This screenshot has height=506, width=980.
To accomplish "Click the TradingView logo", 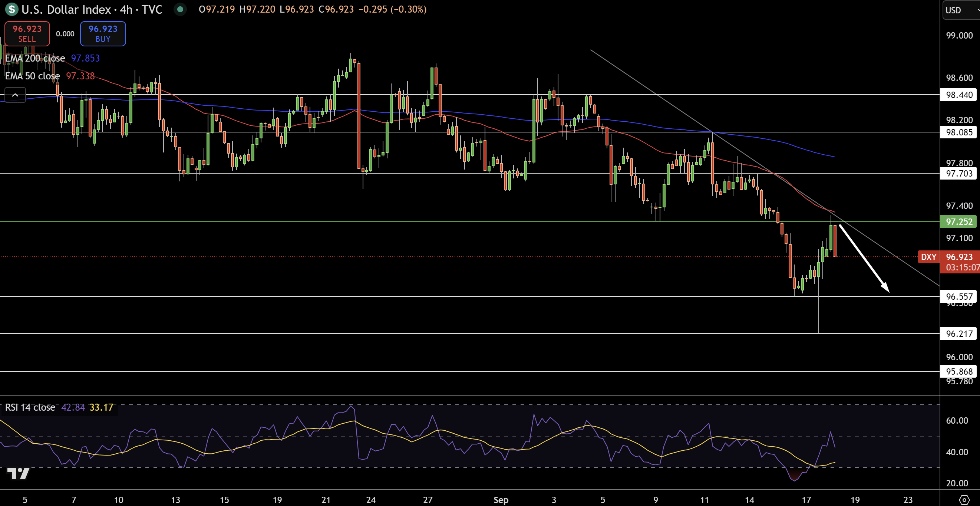I will 18,473.
